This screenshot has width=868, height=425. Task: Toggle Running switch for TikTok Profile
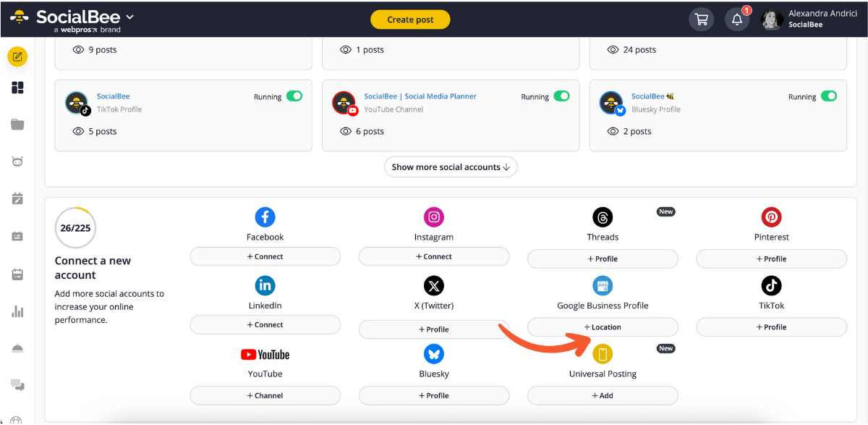tap(294, 96)
